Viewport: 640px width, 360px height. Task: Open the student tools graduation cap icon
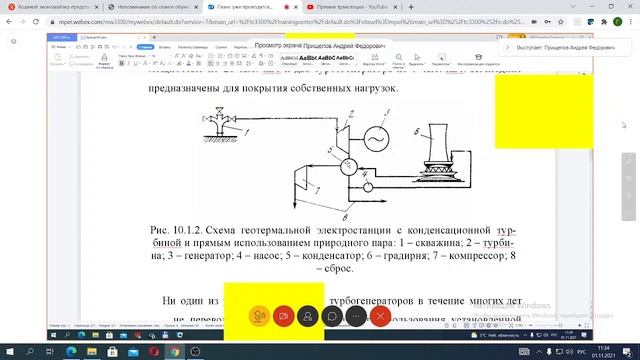coord(478,57)
